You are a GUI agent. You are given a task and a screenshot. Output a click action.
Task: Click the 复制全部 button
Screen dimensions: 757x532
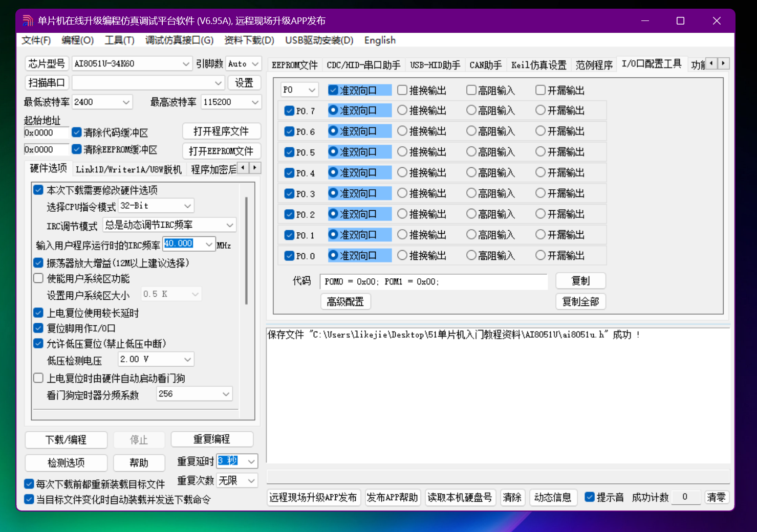click(580, 302)
